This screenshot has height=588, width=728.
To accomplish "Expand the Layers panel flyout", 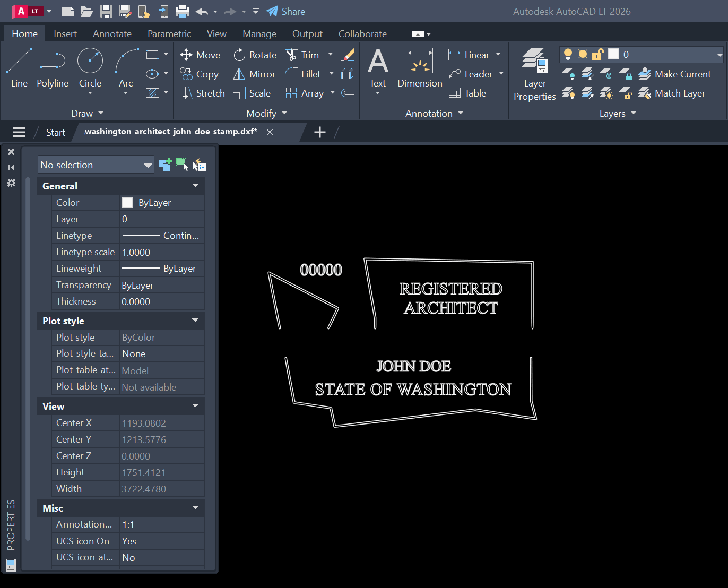I will (x=618, y=113).
